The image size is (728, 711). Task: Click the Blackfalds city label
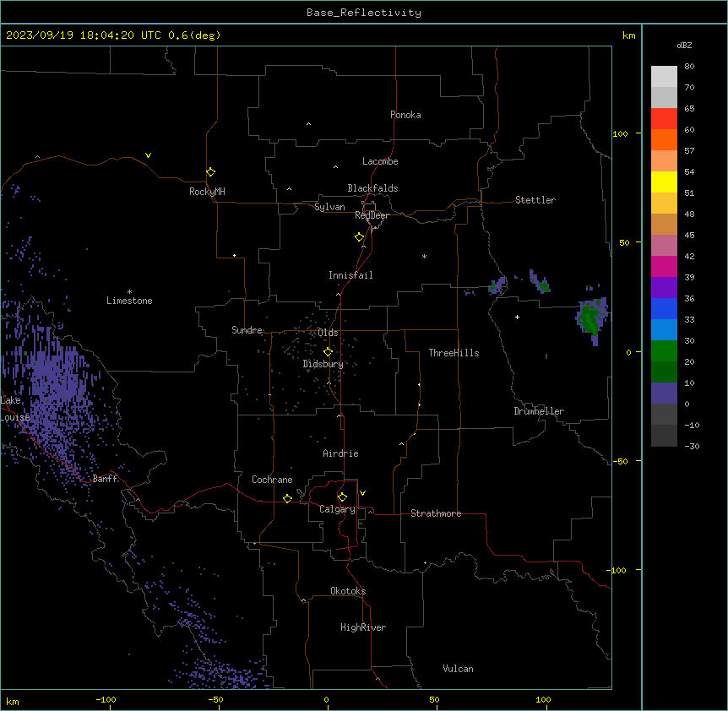[372, 188]
